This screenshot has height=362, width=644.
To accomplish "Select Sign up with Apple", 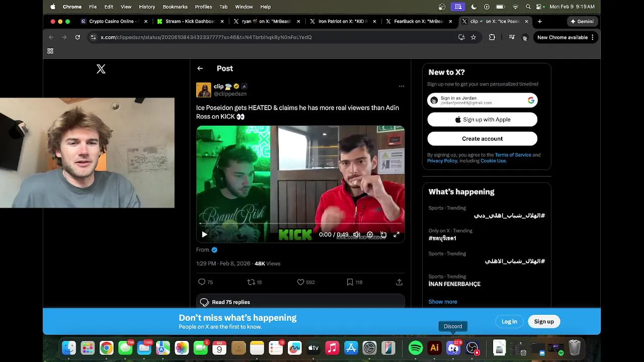I will pos(482,120).
